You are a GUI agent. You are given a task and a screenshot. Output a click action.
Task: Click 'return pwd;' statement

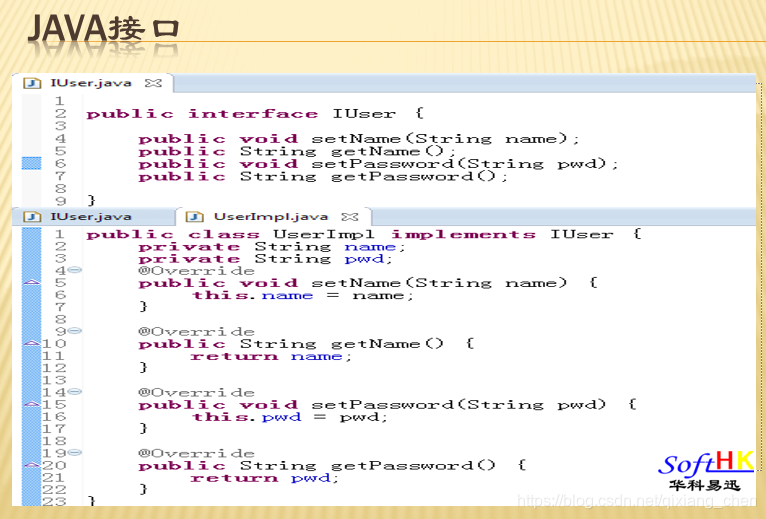point(264,478)
